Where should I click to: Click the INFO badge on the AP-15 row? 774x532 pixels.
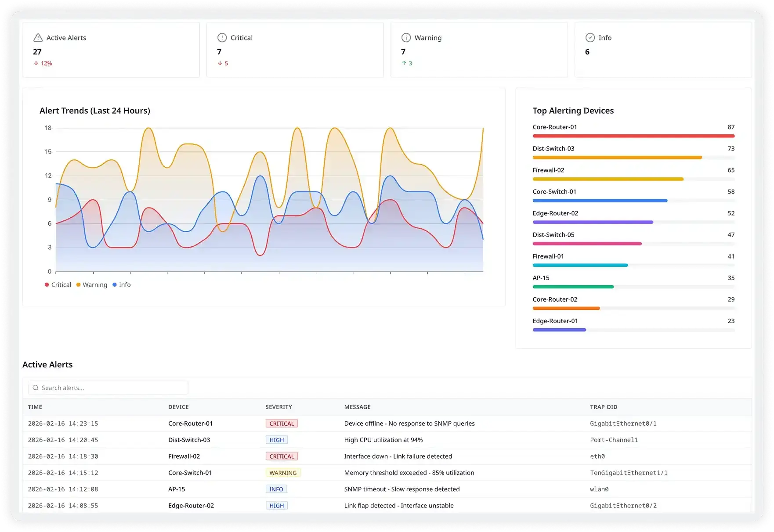tap(276, 489)
